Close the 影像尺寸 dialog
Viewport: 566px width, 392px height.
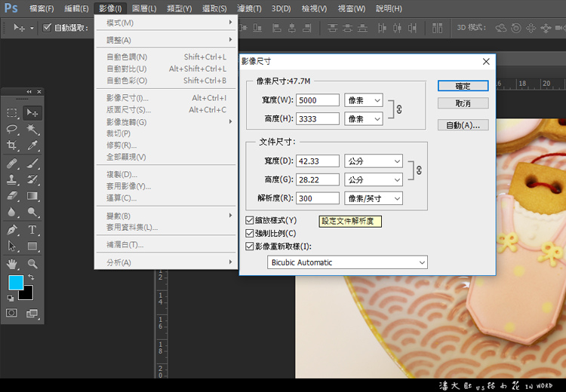pyautogui.click(x=486, y=62)
